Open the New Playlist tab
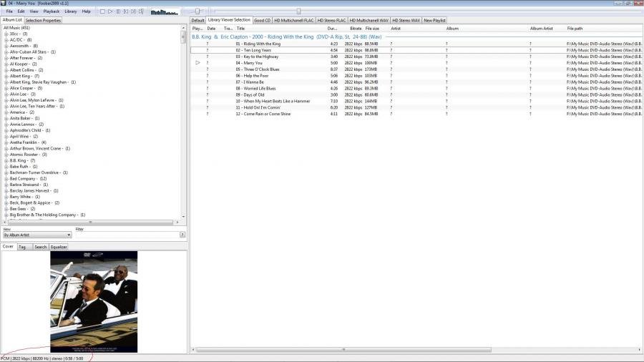The image size is (644, 362). point(434,20)
